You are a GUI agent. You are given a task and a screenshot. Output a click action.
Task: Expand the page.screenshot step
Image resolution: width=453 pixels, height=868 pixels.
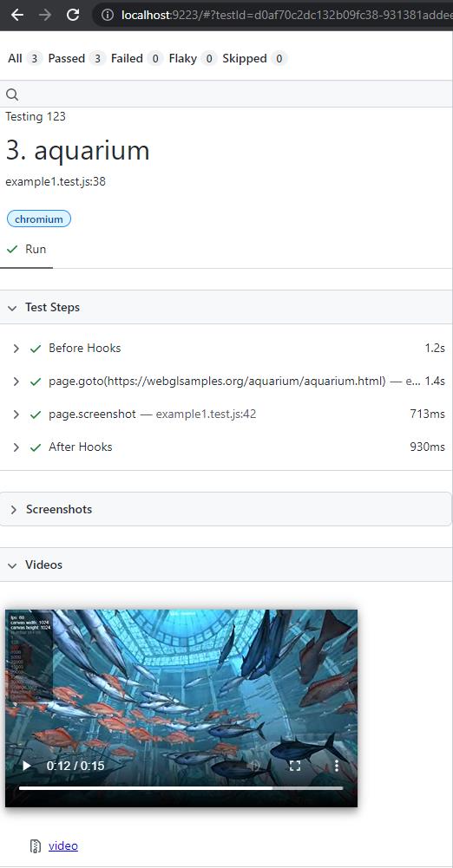(16, 414)
